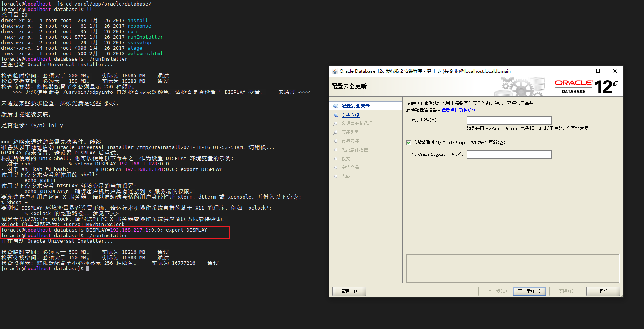Click terminal prompt cursor on last line

coord(88,269)
